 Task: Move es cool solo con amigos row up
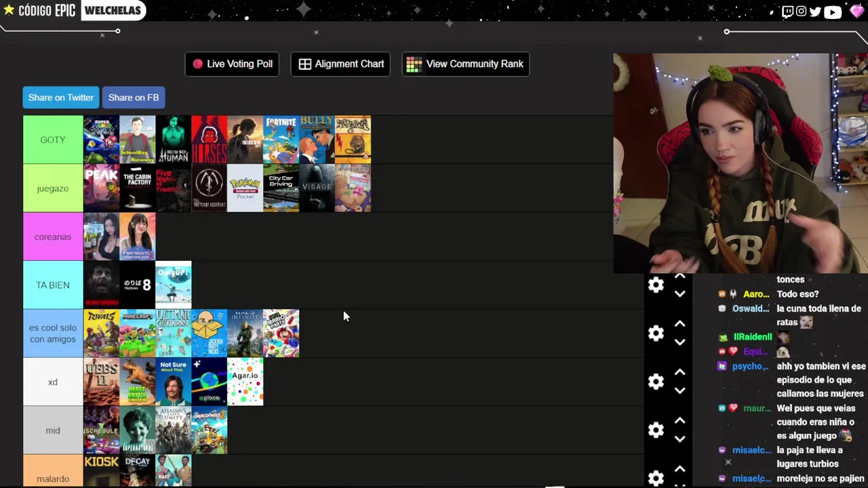pyautogui.click(x=679, y=324)
